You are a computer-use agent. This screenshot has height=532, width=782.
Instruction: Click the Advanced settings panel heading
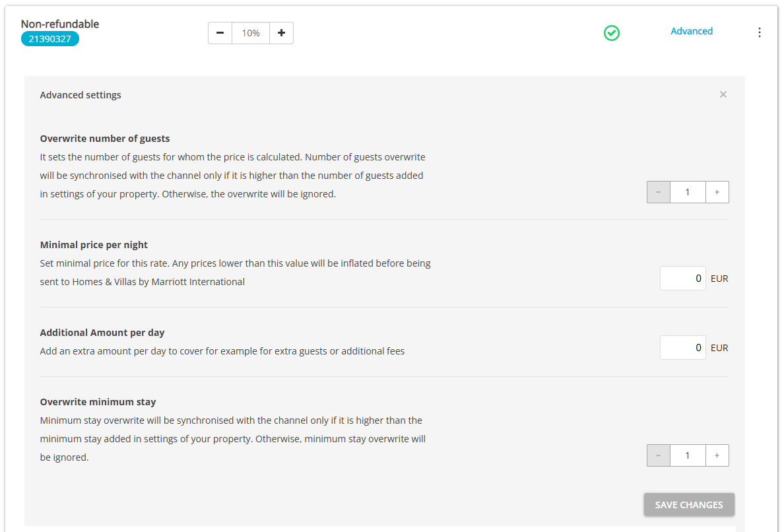pyautogui.click(x=81, y=95)
